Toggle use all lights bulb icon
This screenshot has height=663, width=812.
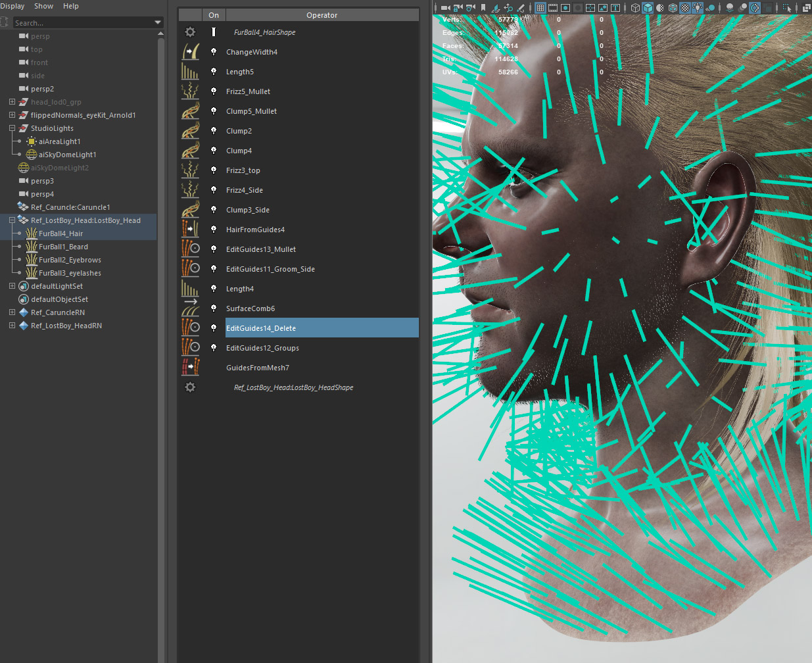click(698, 8)
